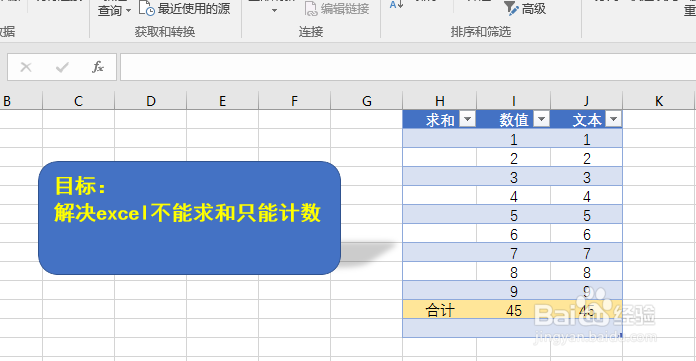Viewport: 696px width, 361px height.
Task: Click the A-Z sort ascending icon
Action: [x=396, y=5]
